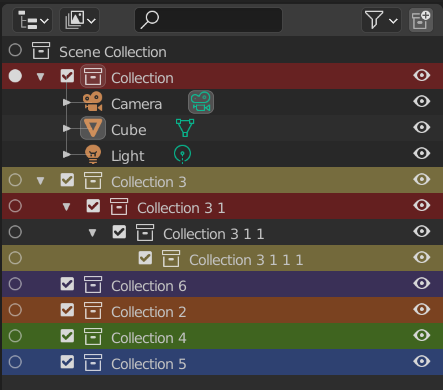The image size is (443, 390).
Task: Uncheck the Collection 3 checkbox
Action: 67,180
